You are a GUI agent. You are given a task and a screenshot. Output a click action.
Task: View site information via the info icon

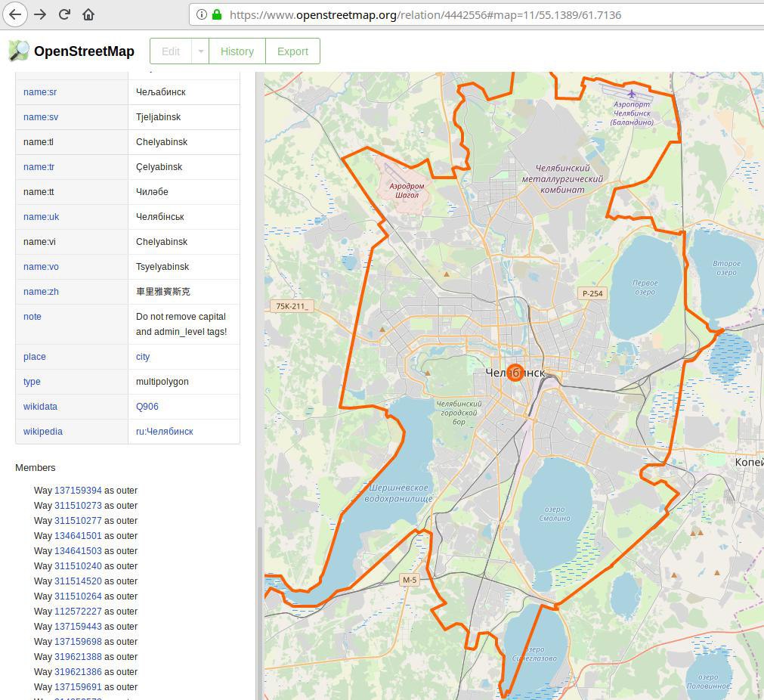pyautogui.click(x=201, y=14)
